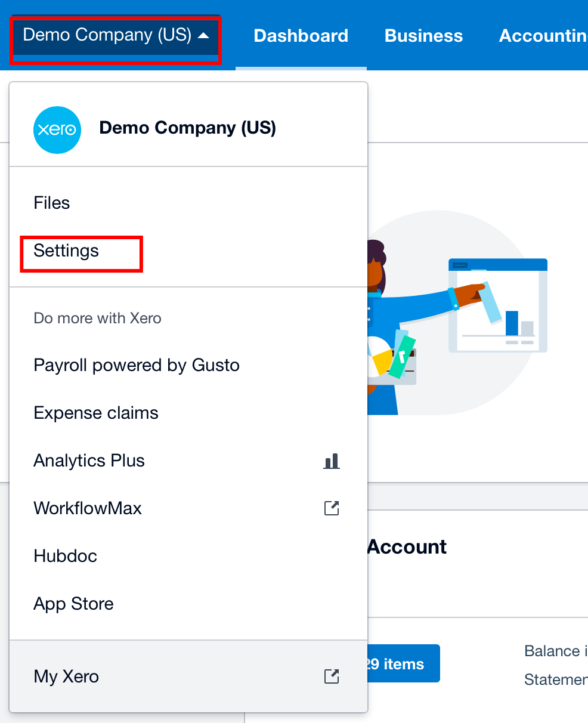
Task: Open the Dashboard tab
Action: [301, 36]
